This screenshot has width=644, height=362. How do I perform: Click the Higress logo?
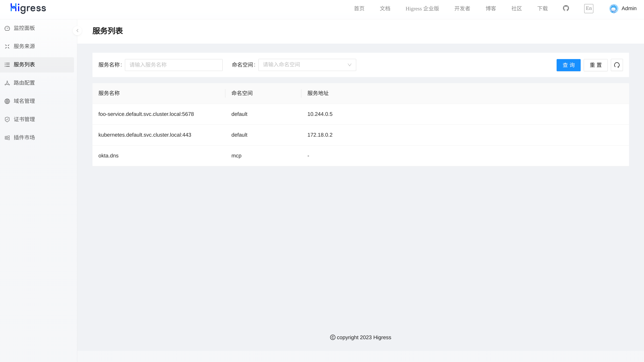coord(28,8)
